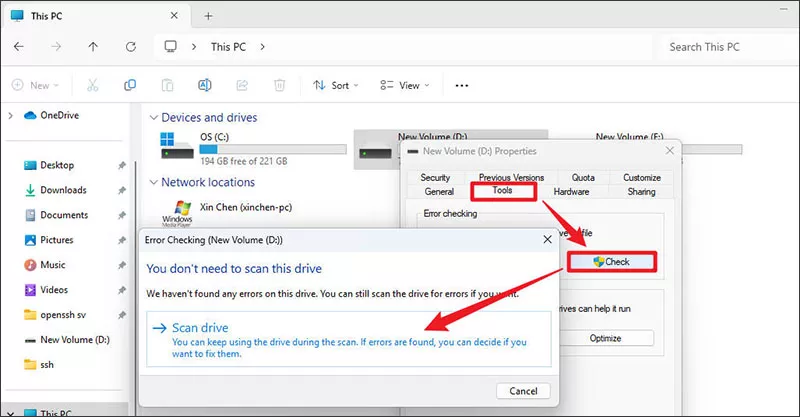This screenshot has width=800, height=417.
Task: Click the OS (C:) storage usage bar
Action: click(x=273, y=149)
